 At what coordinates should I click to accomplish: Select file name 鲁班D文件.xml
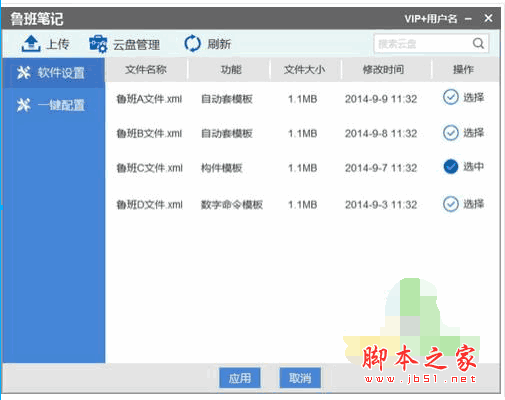[149, 204]
